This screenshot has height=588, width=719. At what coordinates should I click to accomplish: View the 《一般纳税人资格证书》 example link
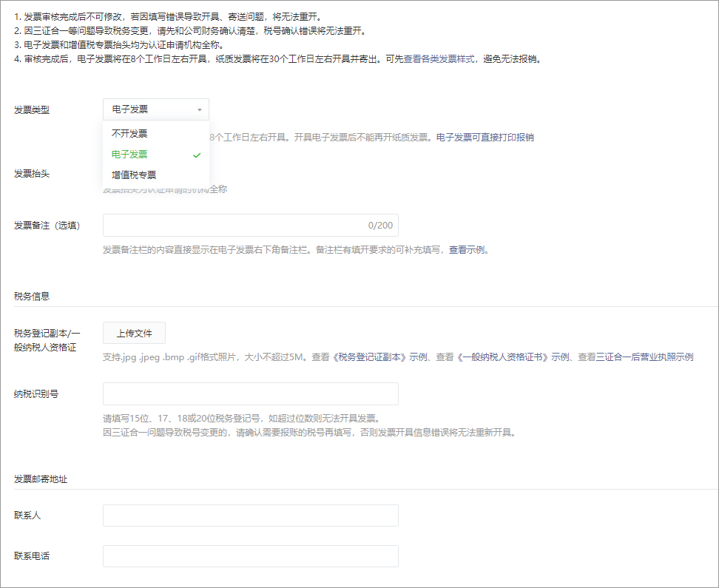[502, 357]
